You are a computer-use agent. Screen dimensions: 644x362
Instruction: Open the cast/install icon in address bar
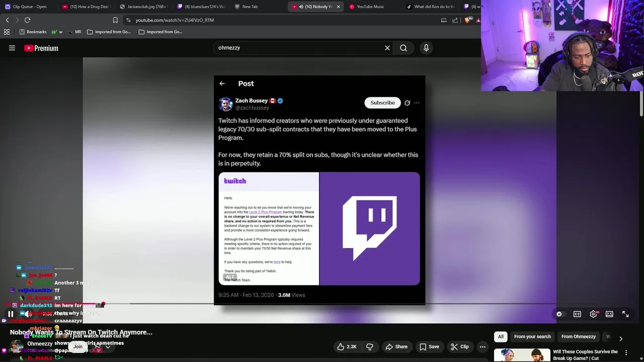(444, 20)
